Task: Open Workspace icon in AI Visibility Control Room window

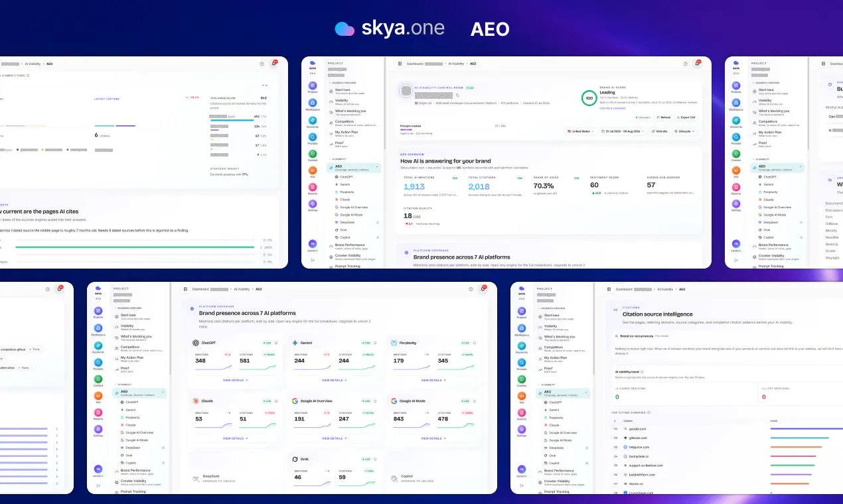Action: click(x=313, y=103)
